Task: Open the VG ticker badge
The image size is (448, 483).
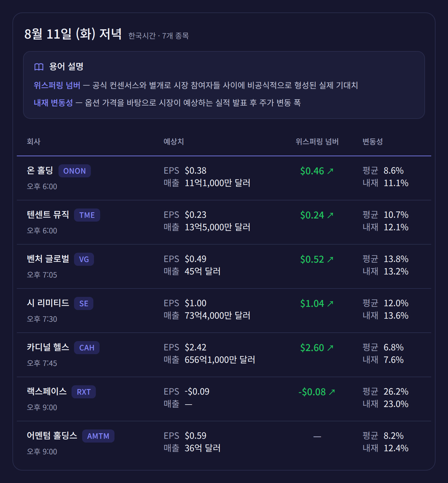Action: click(x=84, y=259)
